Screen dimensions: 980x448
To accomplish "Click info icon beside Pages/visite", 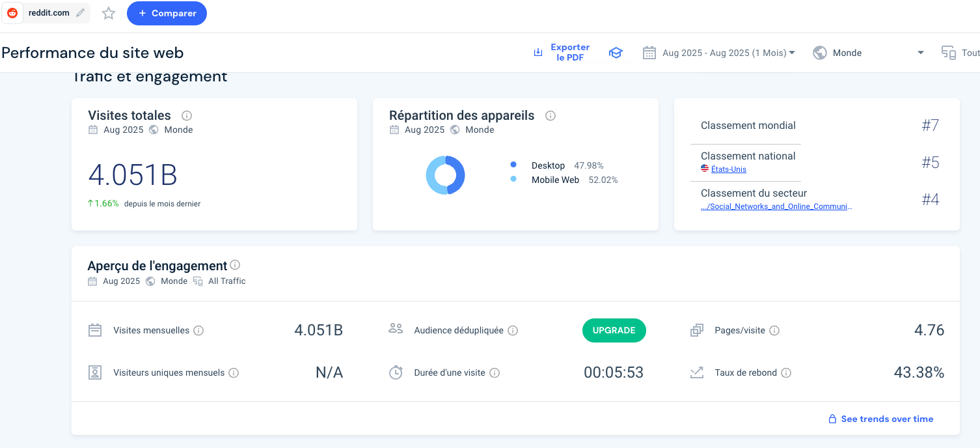I will pos(774,331).
